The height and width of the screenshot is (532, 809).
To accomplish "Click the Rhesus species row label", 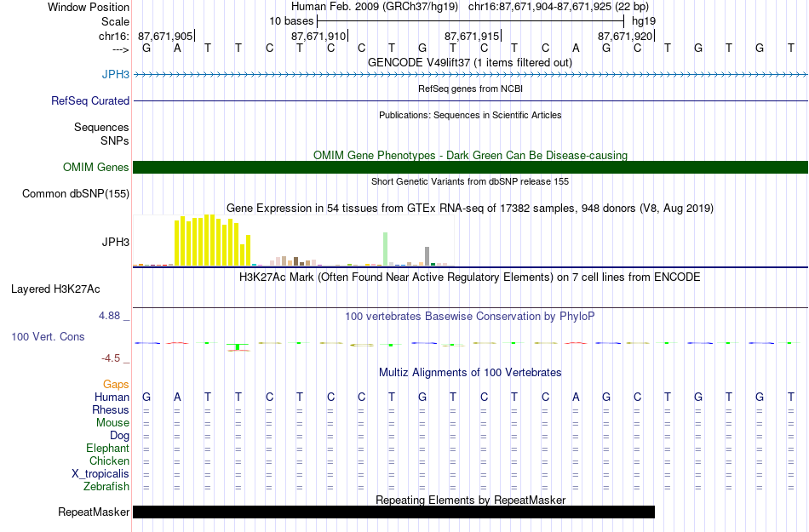I will pyautogui.click(x=111, y=409).
